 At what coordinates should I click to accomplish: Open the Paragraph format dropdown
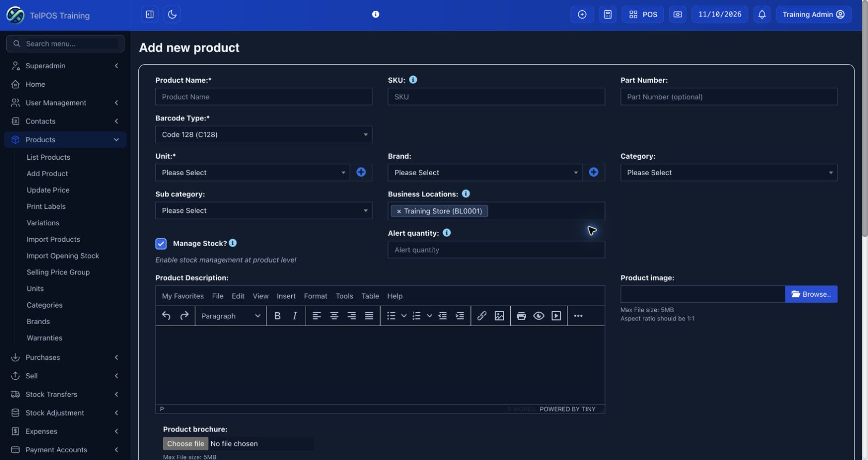pos(231,316)
